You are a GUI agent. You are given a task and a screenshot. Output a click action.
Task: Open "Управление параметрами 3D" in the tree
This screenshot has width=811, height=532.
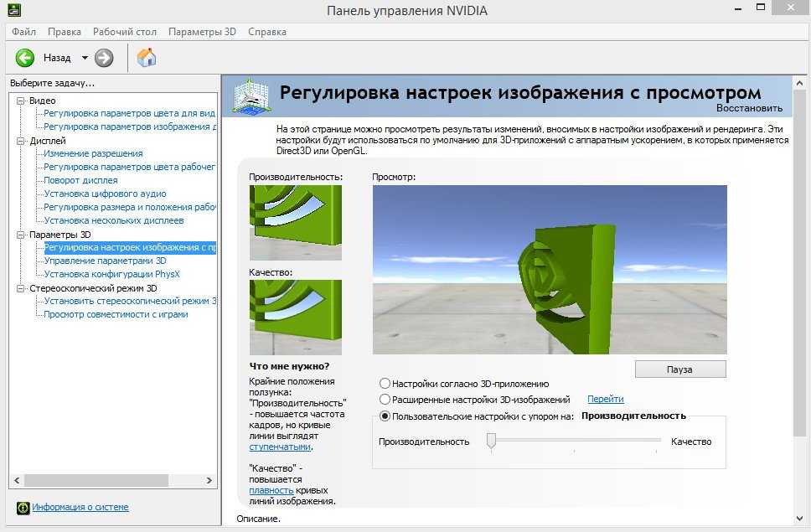coord(105,261)
